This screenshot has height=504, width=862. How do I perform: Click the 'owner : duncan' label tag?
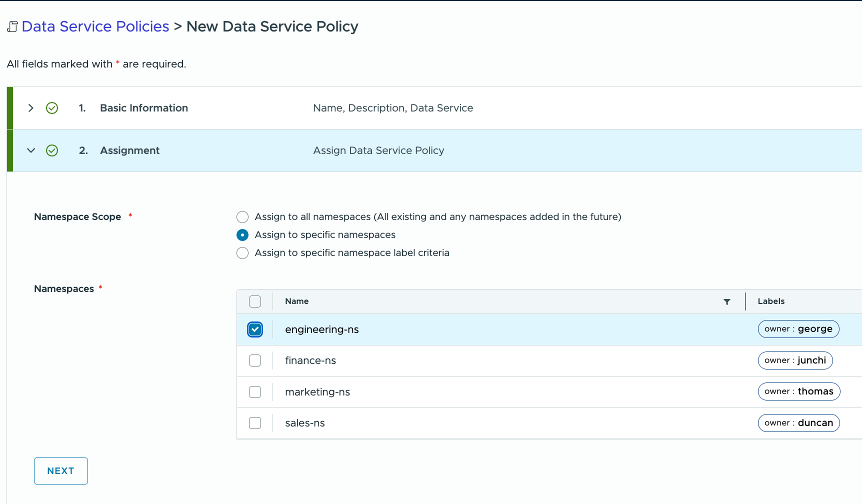pos(798,423)
